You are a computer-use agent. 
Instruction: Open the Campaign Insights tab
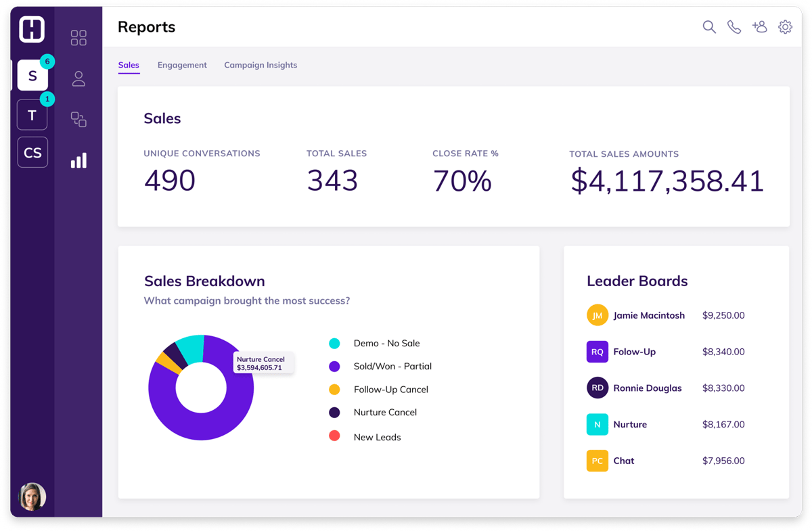click(261, 65)
